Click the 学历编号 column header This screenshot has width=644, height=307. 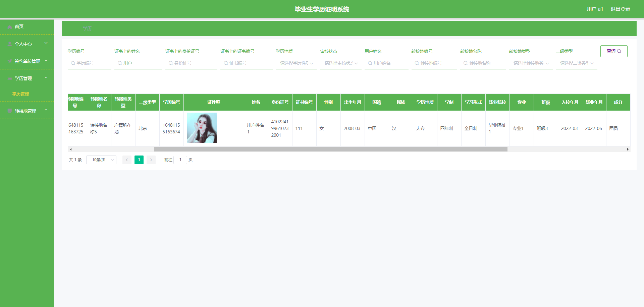coord(171,102)
